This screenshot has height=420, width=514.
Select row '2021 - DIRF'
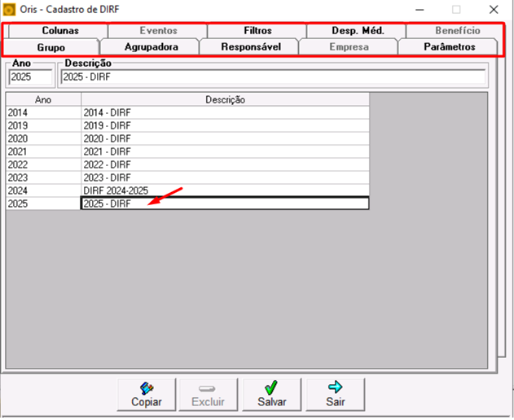pyautogui.click(x=225, y=151)
